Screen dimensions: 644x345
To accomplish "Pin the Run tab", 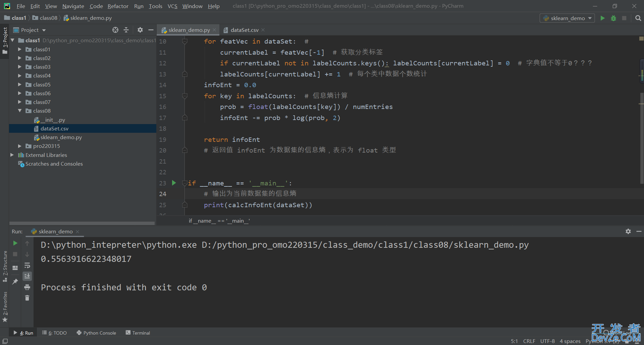I will 15,282.
